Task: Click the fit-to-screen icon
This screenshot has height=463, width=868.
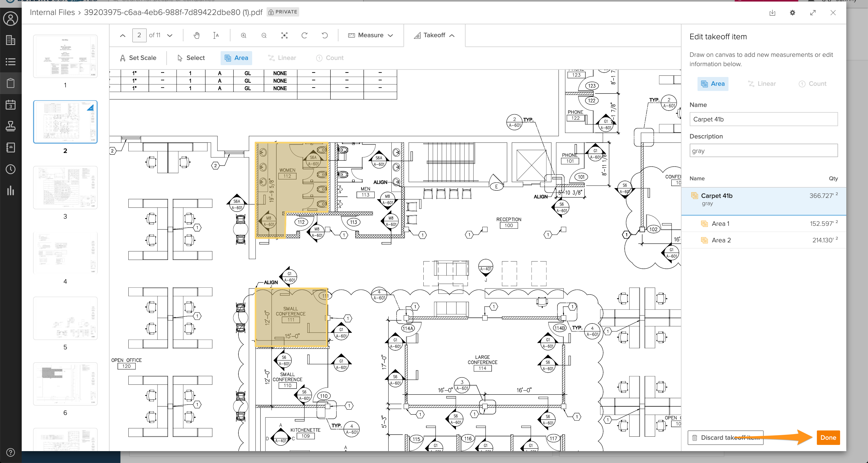Action: pos(284,35)
